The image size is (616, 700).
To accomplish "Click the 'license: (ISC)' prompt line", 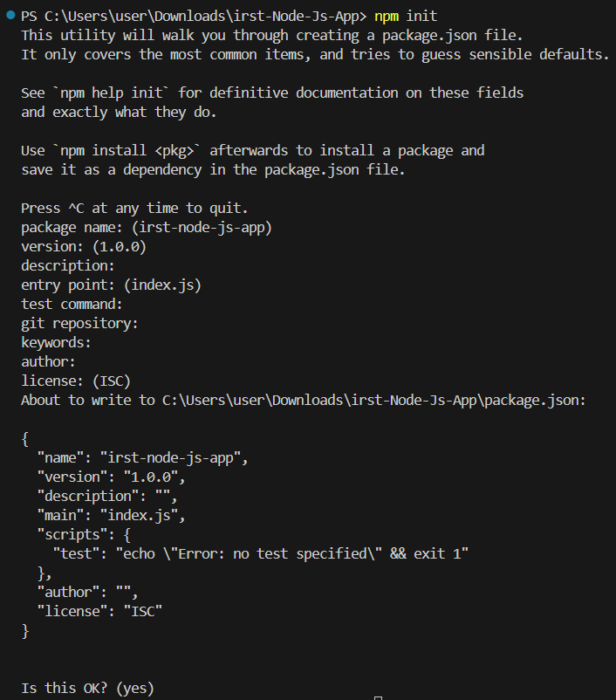I will click(76, 381).
